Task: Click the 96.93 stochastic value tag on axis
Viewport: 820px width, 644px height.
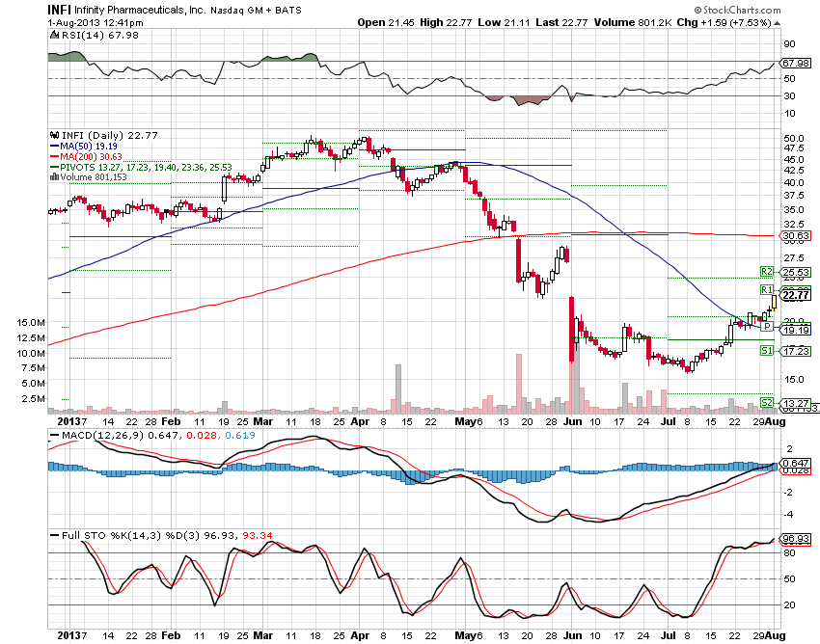Action: click(x=796, y=538)
